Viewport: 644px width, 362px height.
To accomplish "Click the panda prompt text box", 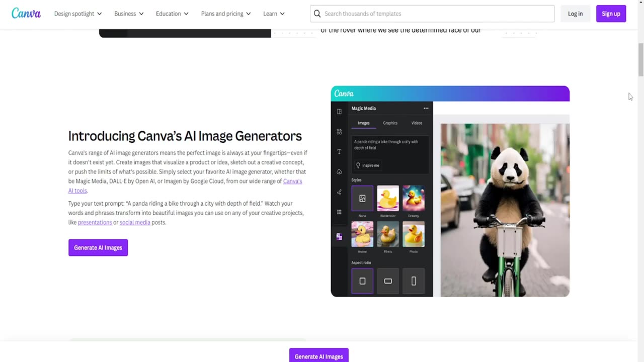I will click(x=390, y=154).
